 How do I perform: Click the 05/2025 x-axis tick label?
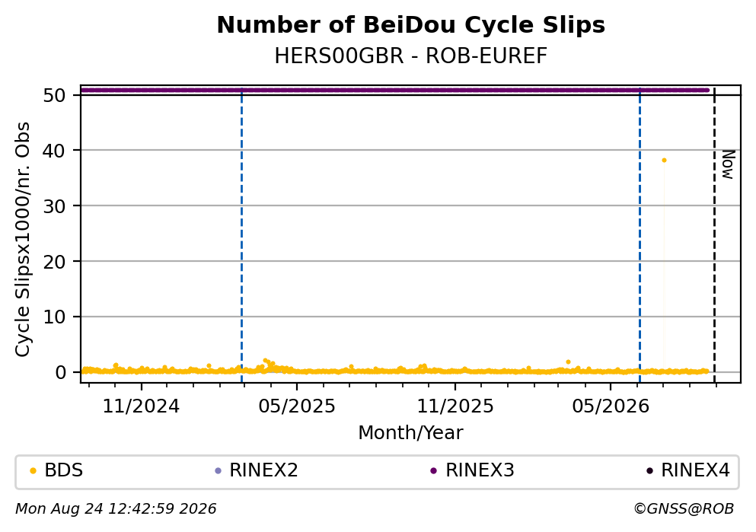coord(296,406)
